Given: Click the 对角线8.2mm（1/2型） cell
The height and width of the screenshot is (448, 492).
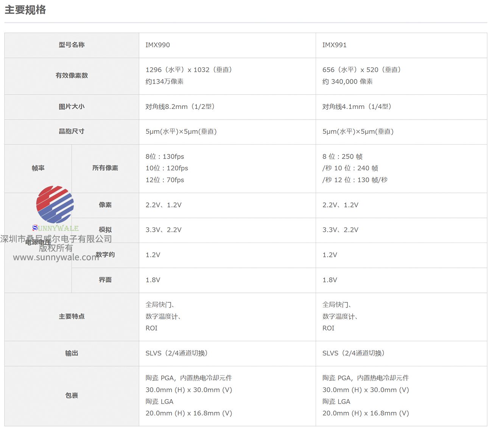Looking at the screenshot, I should coord(227,107).
